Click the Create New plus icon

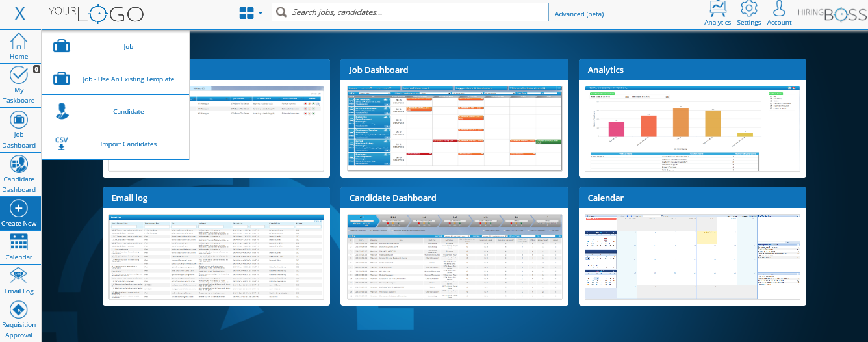click(x=19, y=208)
